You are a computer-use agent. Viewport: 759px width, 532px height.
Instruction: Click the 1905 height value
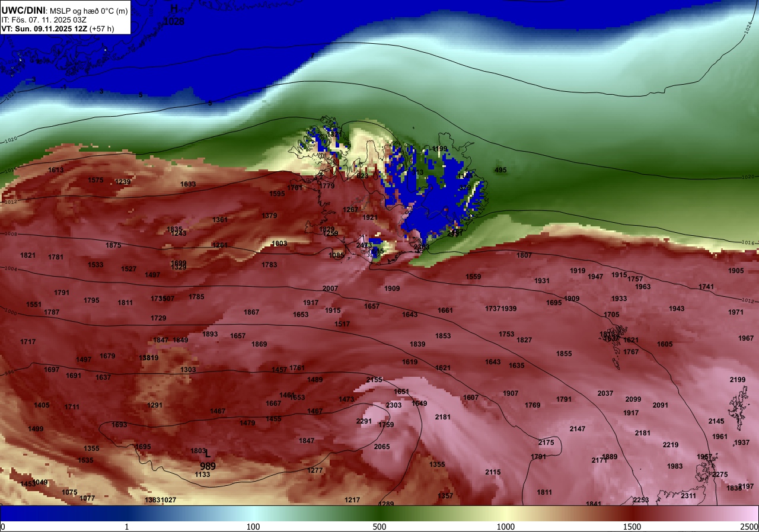(x=736, y=271)
